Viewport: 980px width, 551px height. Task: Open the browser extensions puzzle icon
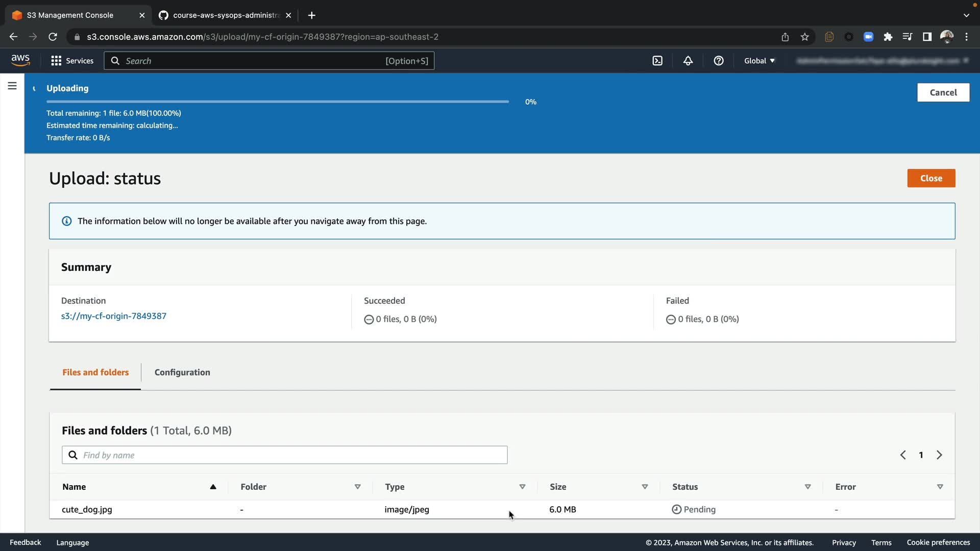(888, 37)
